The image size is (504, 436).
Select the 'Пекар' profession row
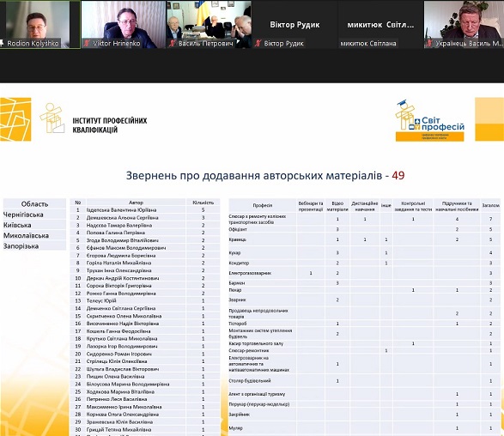coord(365,290)
